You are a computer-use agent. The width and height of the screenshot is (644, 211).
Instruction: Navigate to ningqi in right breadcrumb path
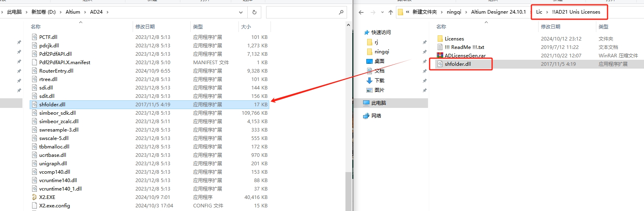(x=454, y=12)
